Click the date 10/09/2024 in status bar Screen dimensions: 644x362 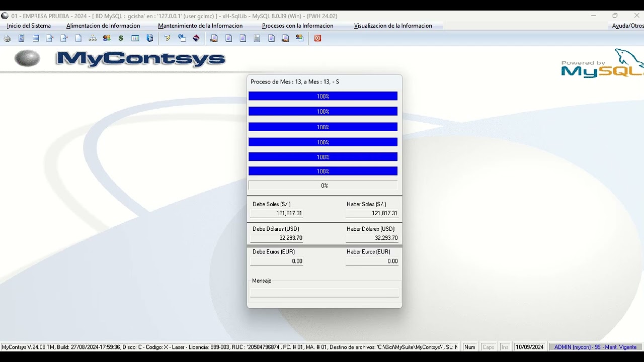pyautogui.click(x=530, y=347)
